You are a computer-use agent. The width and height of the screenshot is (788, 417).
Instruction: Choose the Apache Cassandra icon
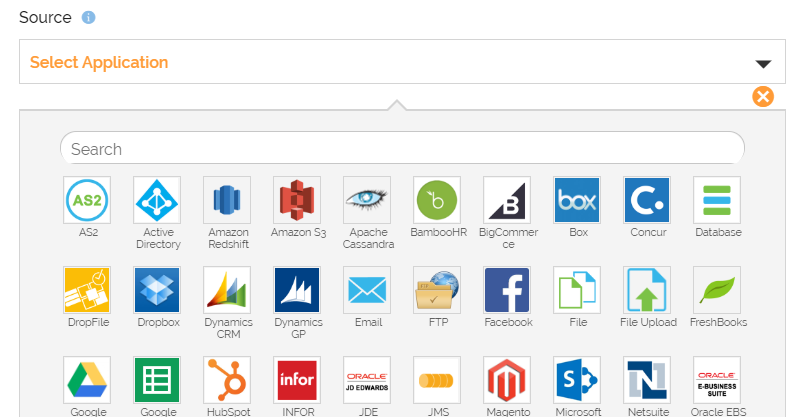(367, 200)
